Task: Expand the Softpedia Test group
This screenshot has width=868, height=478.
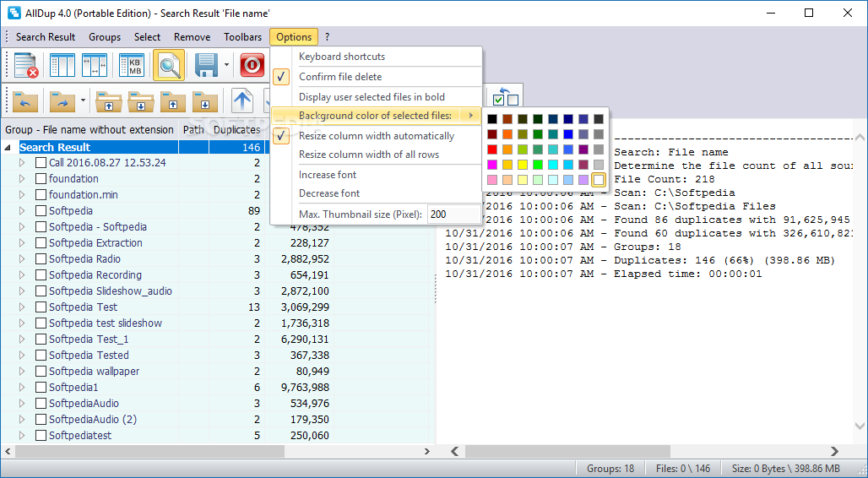Action: coord(22,307)
